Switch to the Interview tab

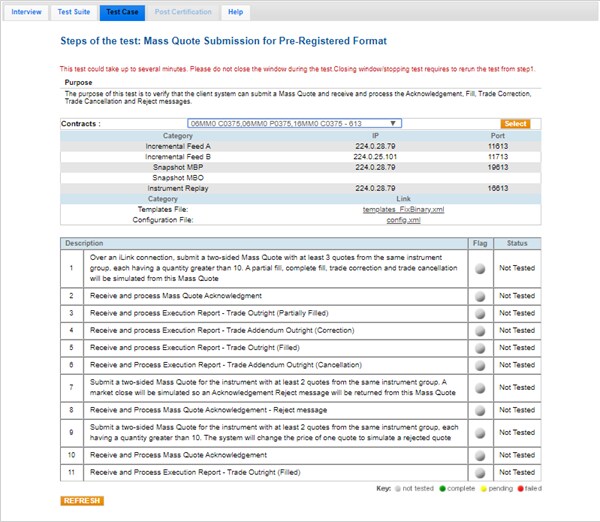pos(26,12)
